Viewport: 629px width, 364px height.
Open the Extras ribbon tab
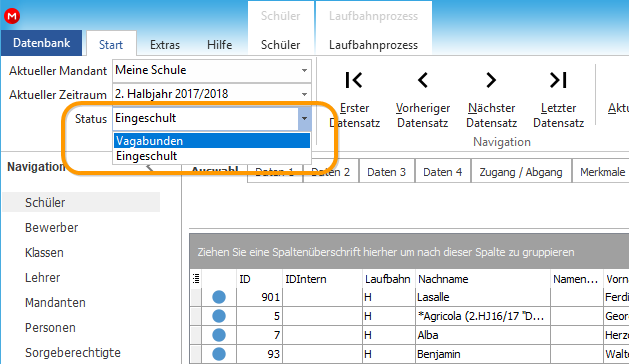coord(165,45)
